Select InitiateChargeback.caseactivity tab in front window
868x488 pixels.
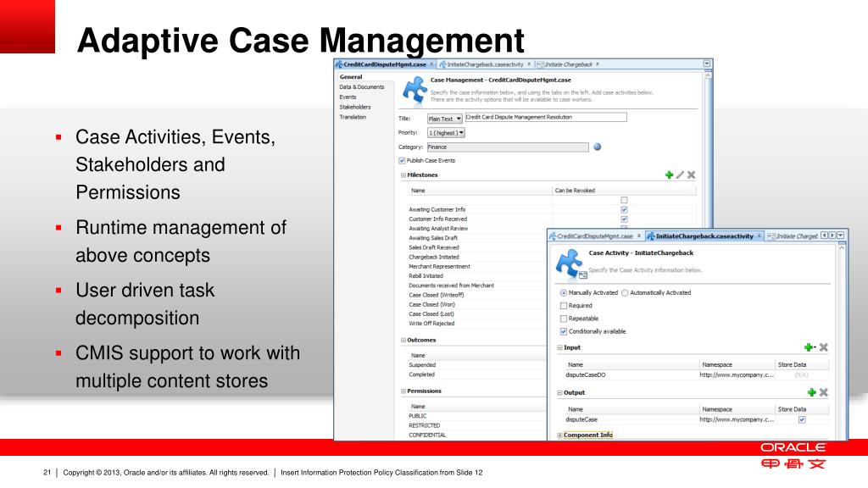[x=704, y=236]
